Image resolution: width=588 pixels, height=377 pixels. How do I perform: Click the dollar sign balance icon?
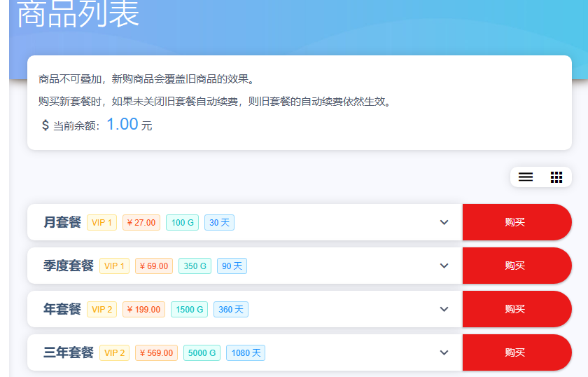tap(45, 125)
